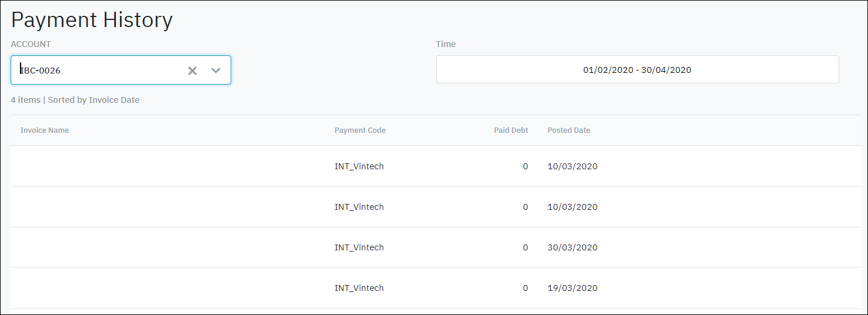Viewport: 868px width, 315px height.
Task: Click the Time field label
Action: coord(445,44)
